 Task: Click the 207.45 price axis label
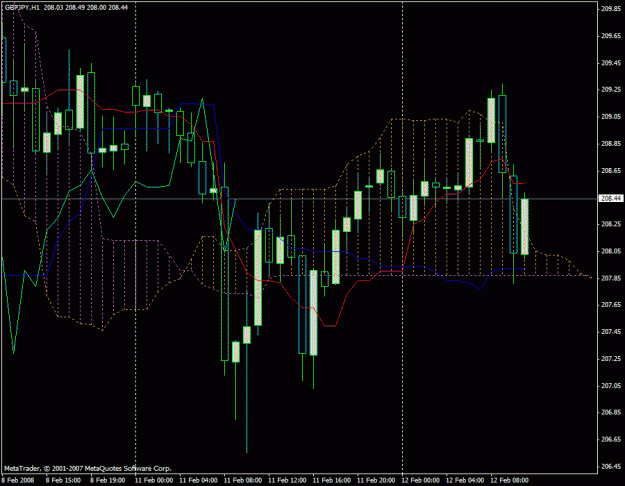(611, 332)
